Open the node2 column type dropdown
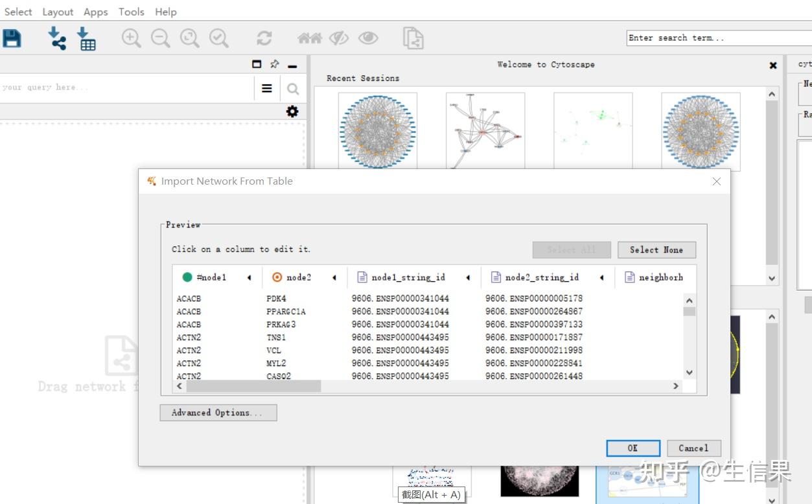Image resolution: width=812 pixels, height=504 pixels. 334,277
